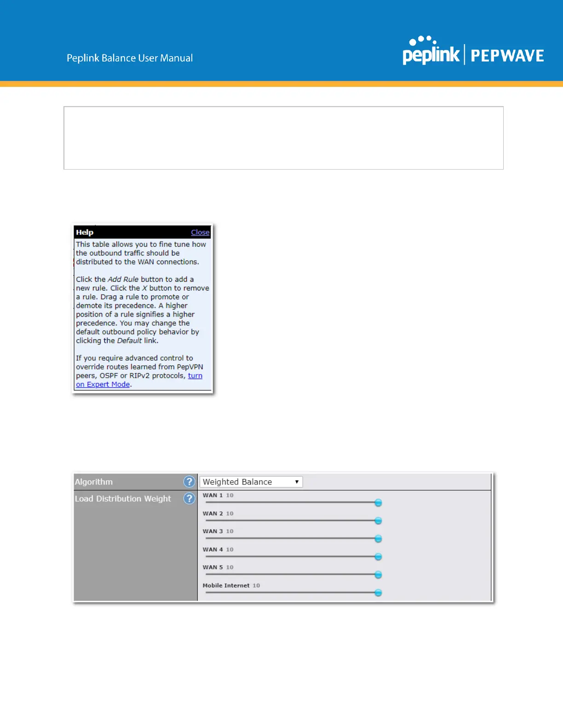563x728 pixels.
Task: Close the Help popup
Action: 200,233
